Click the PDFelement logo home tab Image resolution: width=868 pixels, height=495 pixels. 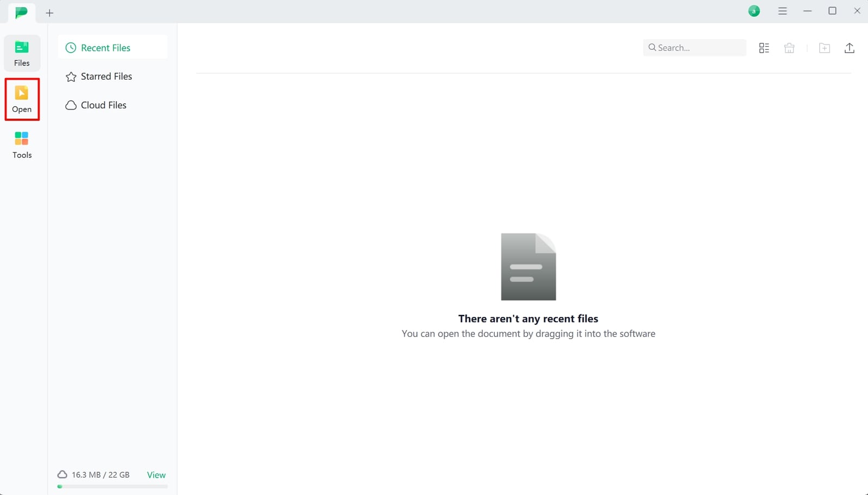click(21, 12)
